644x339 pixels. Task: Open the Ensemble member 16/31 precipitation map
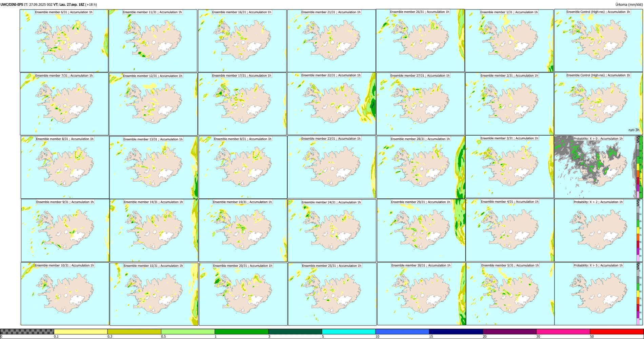click(242, 41)
